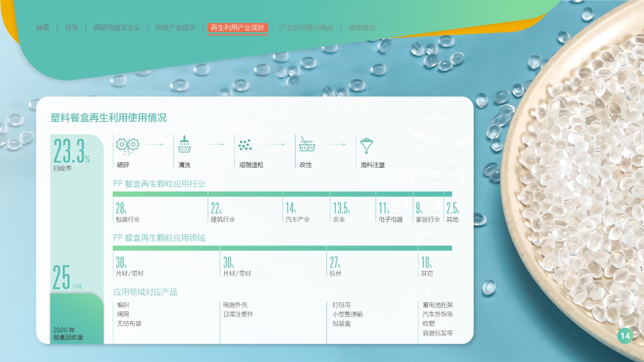Open the 摘要 navigation tab
644x362 pixels.
[43, 28]
